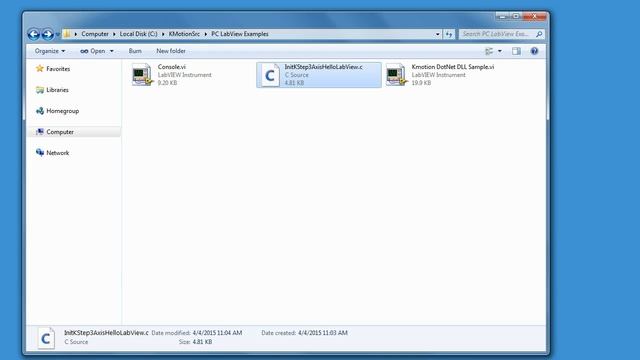Navigate to Computer in the address breadcrumb
The width and height of the screenshot is (640, 360).
[95, 34]
